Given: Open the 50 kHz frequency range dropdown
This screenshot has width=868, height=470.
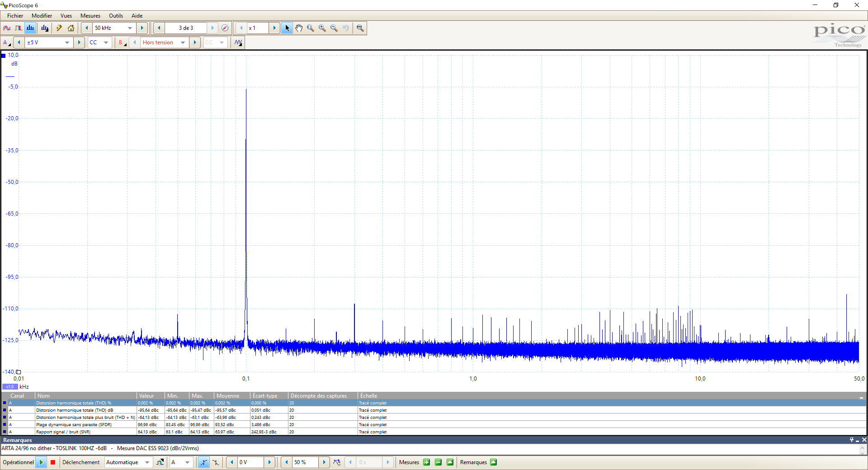Looking at the screenshot, I should pyautogui.click(x=130, y=28).
